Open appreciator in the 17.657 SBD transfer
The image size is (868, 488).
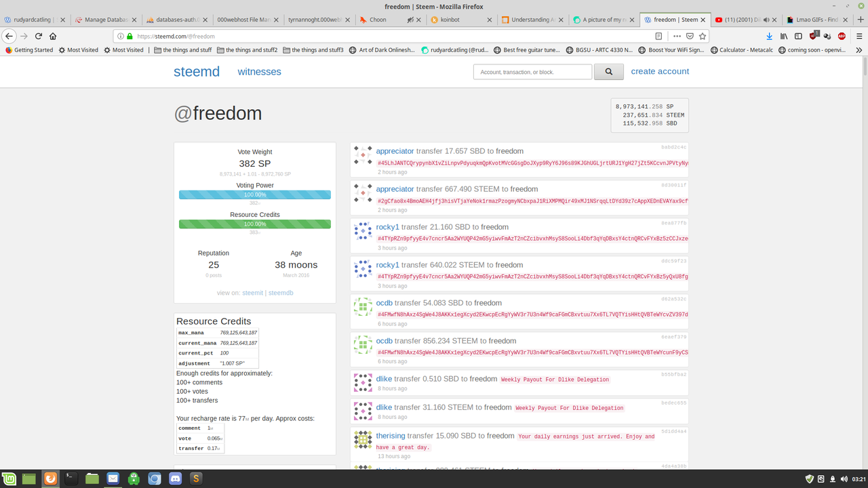click(x=395, y=151)
